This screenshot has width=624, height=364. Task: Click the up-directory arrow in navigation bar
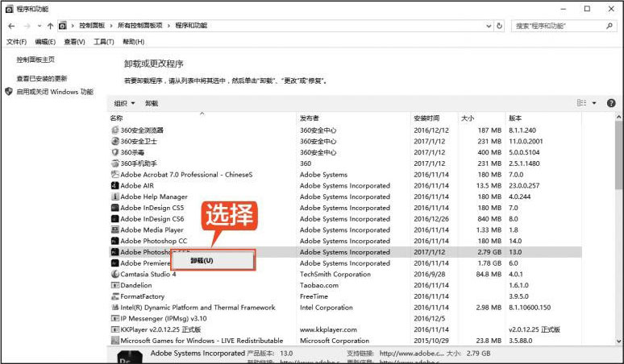[x=50, y=26]
